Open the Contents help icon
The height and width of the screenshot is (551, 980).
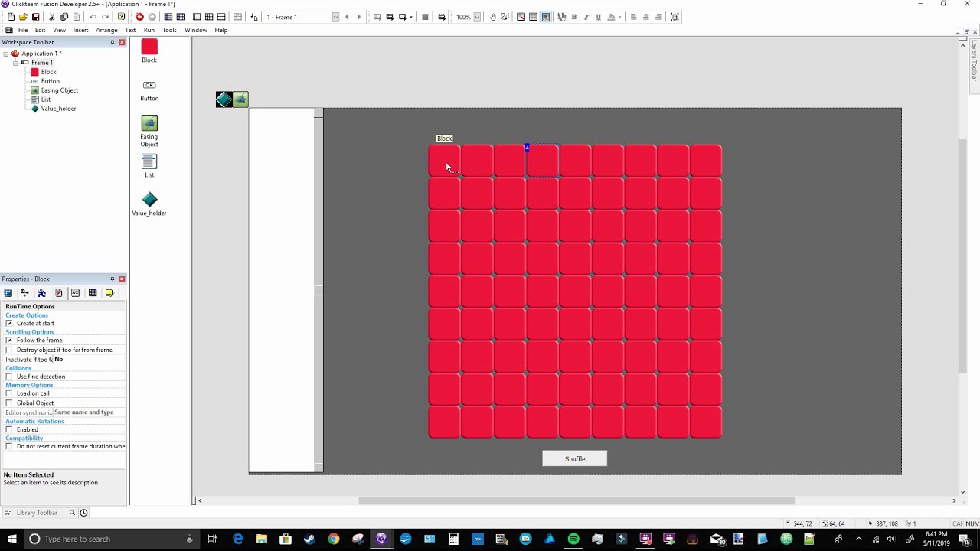point(121,17)
